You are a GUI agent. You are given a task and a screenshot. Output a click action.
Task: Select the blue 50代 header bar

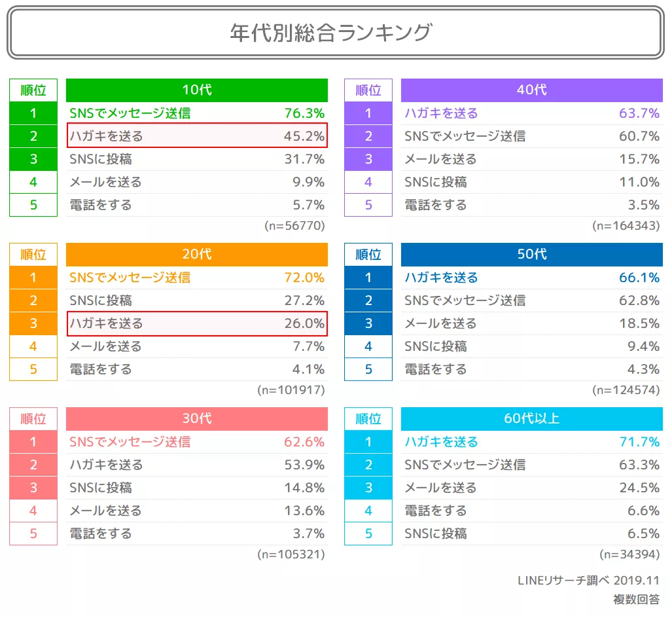(531, 255)
